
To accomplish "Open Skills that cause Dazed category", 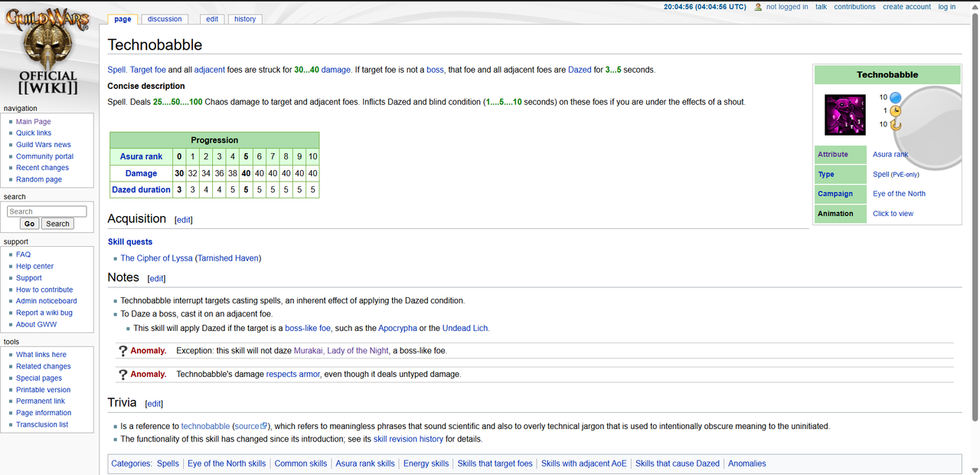I will point(678,464).
